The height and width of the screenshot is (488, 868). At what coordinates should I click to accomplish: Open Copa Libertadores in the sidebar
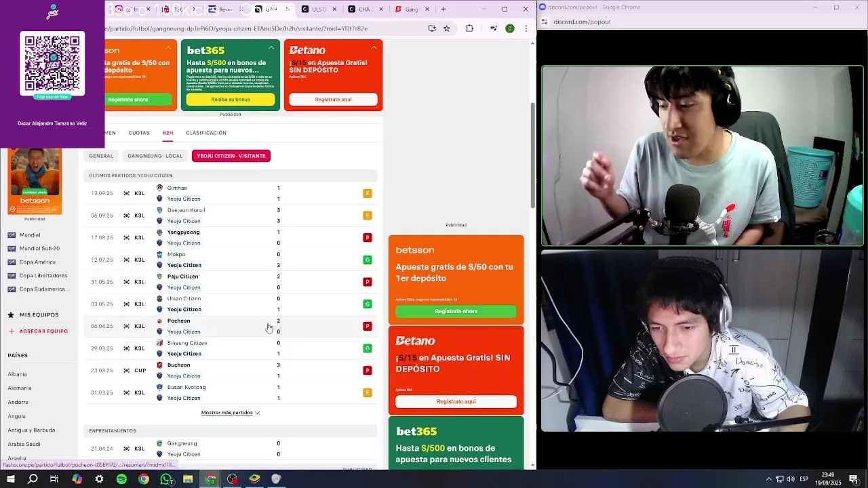click(43, 276)
